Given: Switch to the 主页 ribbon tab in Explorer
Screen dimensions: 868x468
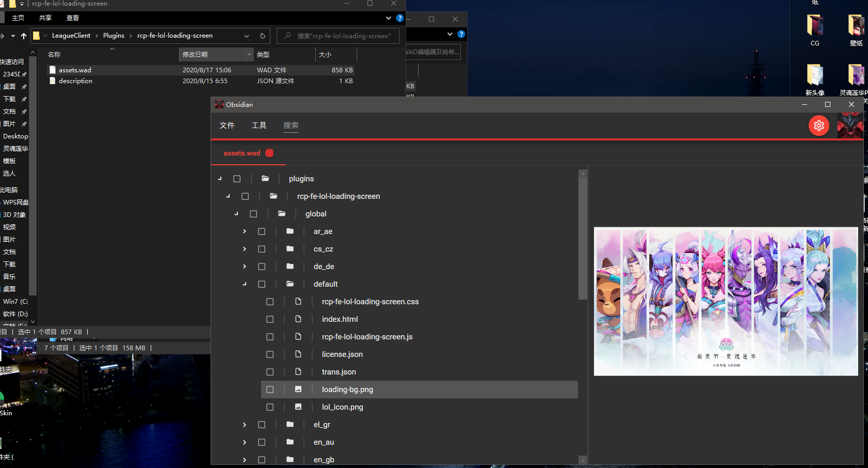Looking at the screenshot, I should pyautogui.click(x=18, y=18).
